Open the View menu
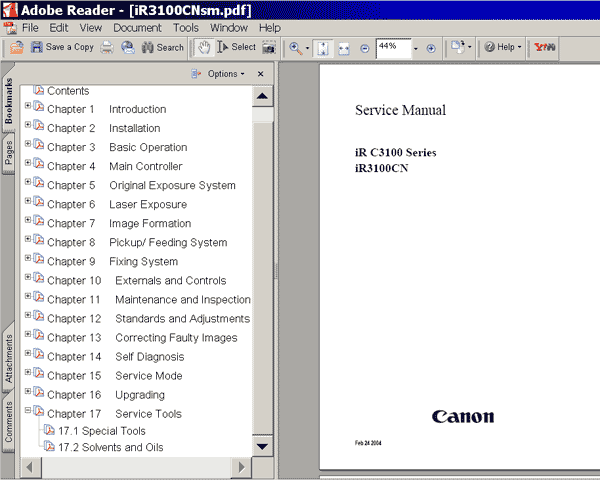This screenshot has height=480, width=600. (91, 28)
